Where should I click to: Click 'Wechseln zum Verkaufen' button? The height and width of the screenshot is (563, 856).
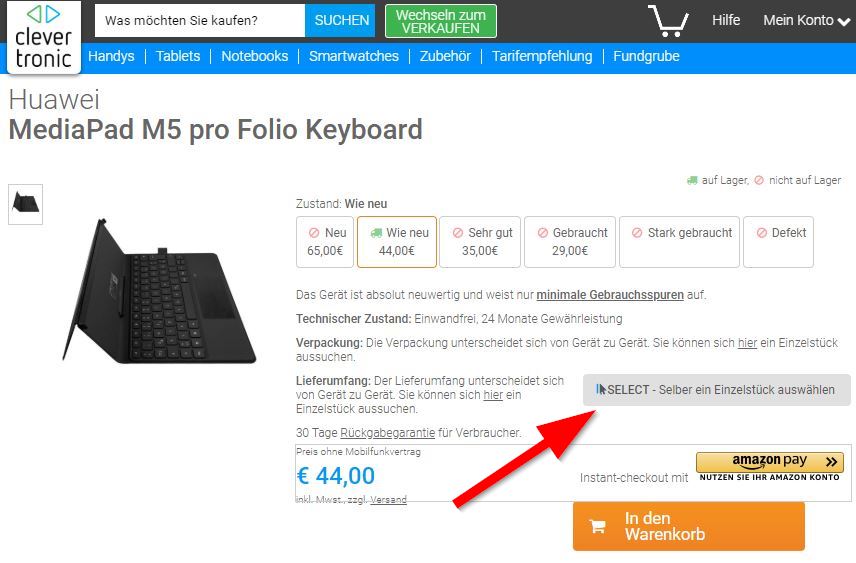click(x=440, y=21)
